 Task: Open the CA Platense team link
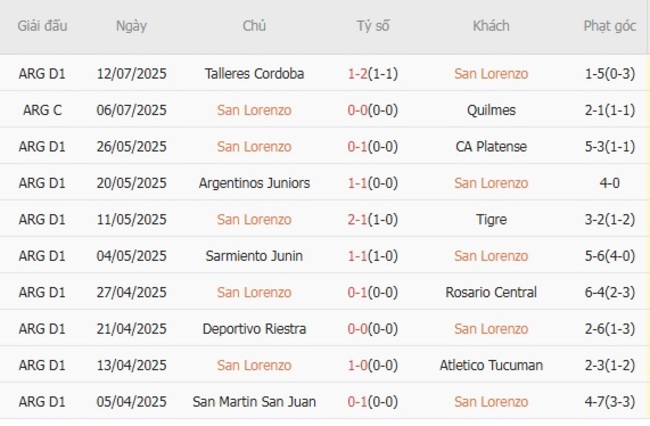tap(491, 147)
